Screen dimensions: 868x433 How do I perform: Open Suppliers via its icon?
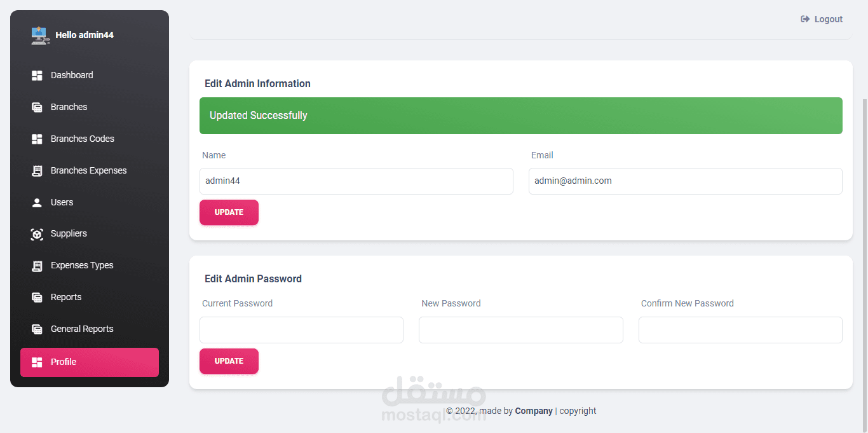click(37, 234)
